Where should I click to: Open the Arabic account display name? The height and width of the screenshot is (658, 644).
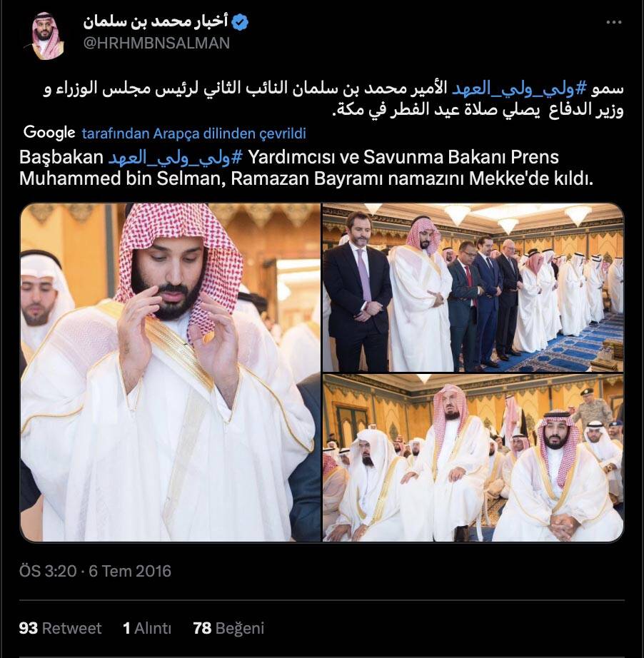(x=156, y=21)
